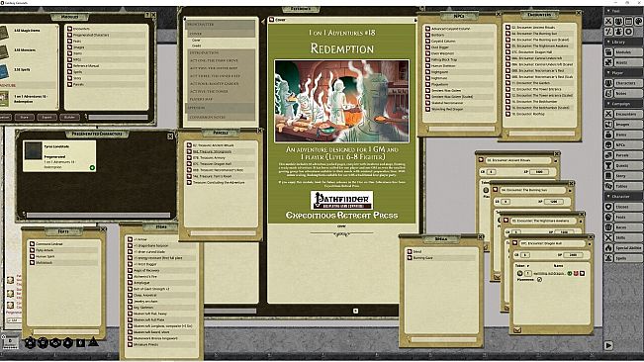The image size is (644, 362).
Task: Open NPC link icon for Nightmare
Action: [x=427, y=78]
